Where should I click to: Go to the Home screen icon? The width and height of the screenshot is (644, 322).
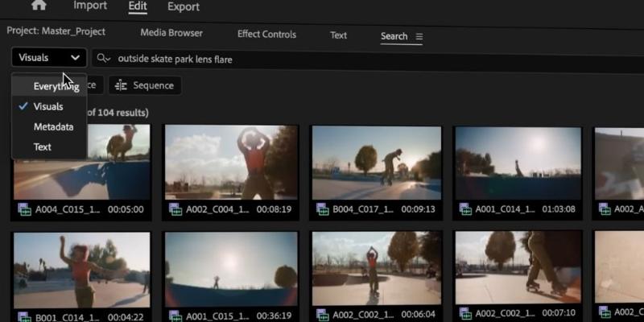point(38,6)
